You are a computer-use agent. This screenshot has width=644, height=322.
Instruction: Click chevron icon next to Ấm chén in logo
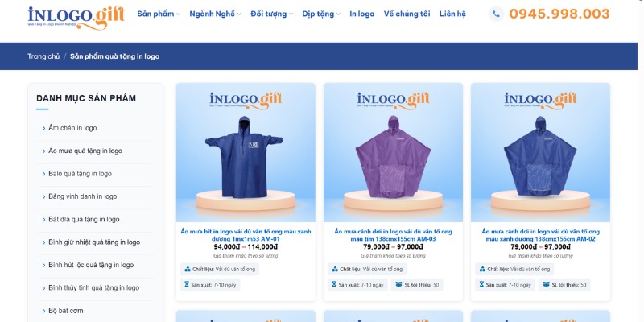click(43, 128)
